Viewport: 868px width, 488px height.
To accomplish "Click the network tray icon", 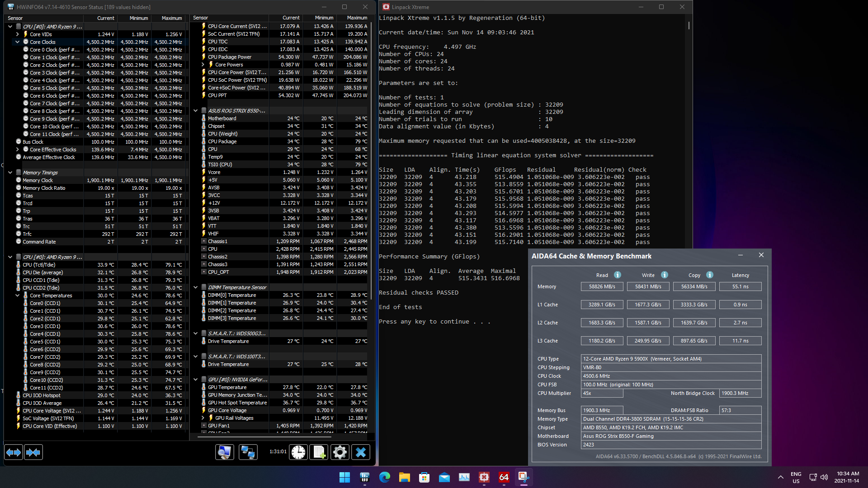I will tap(813, 477).
